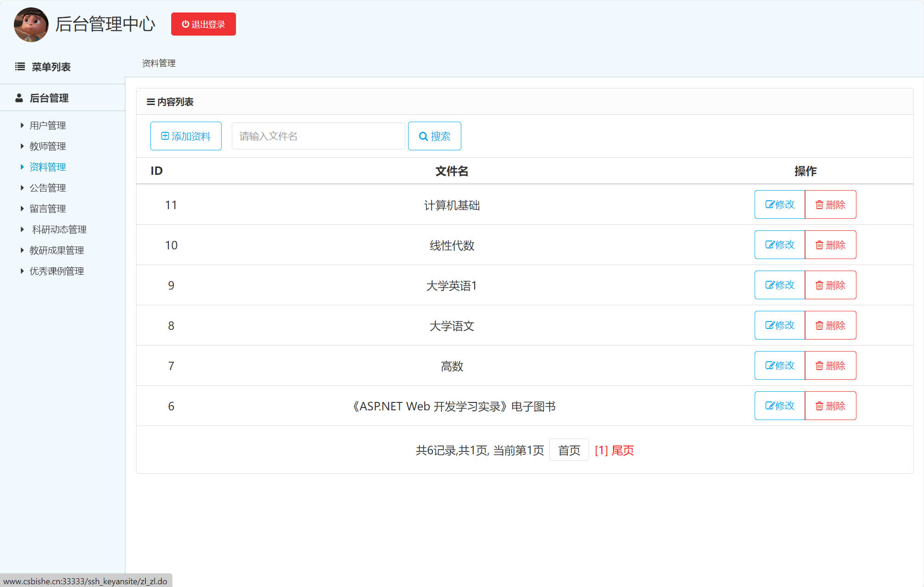Click the pencil icon in the 大学语文 row

769,325
